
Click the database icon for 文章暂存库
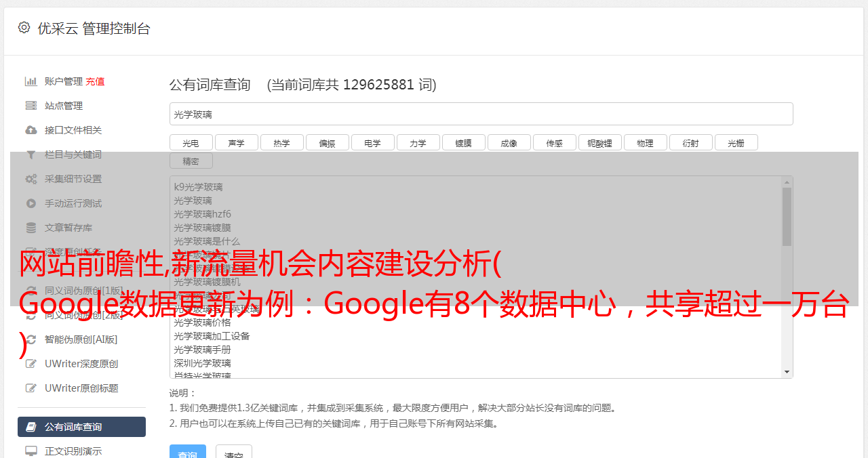coord(31,228)
